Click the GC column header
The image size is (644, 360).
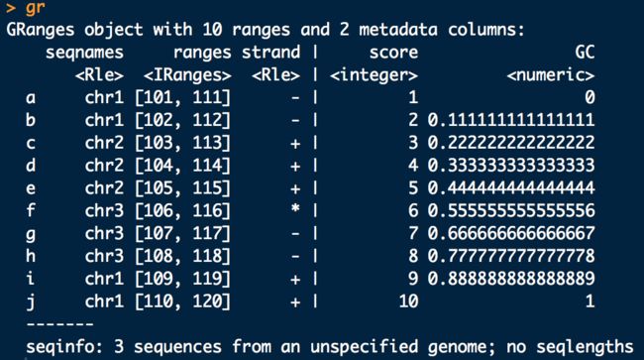(585, 53)
